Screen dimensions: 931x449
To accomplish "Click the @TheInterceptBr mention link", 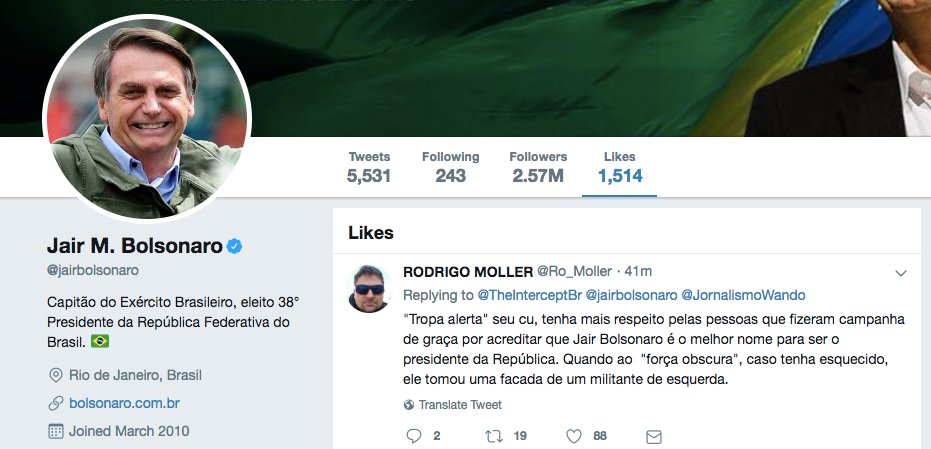I will [530, 295].
